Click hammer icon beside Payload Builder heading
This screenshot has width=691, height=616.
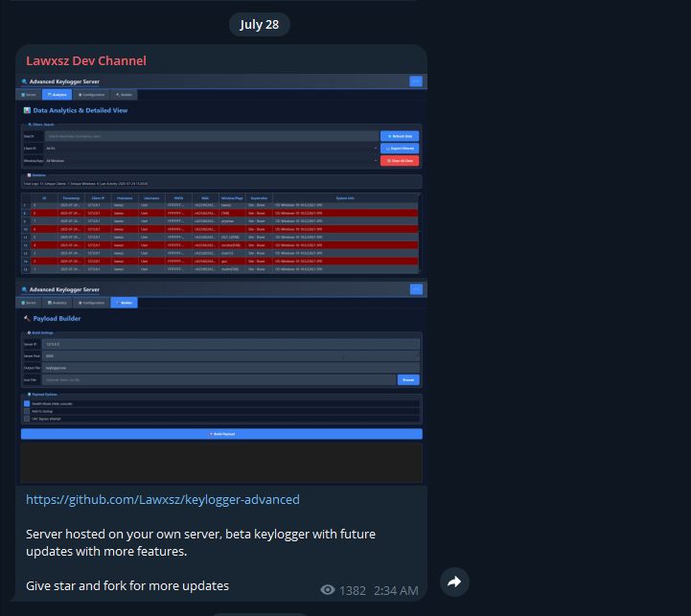[x=27, y=319]
